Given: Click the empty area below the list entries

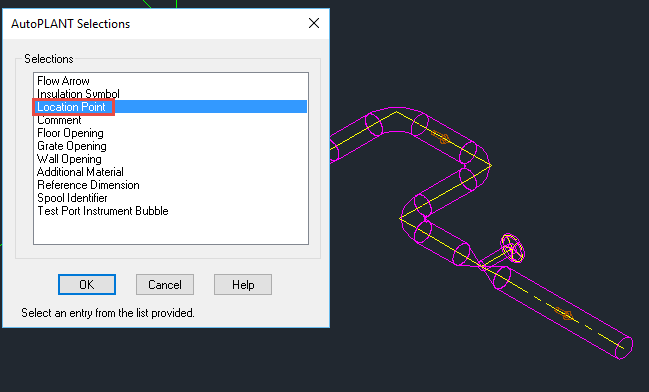Looking at the screenshot, I should (171, 230).
